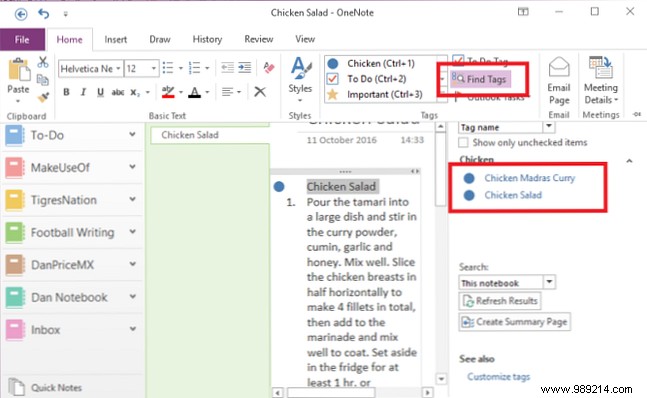Click the note's vertical scrollbar down arrow
647x398 pixels.
[441, 379]
